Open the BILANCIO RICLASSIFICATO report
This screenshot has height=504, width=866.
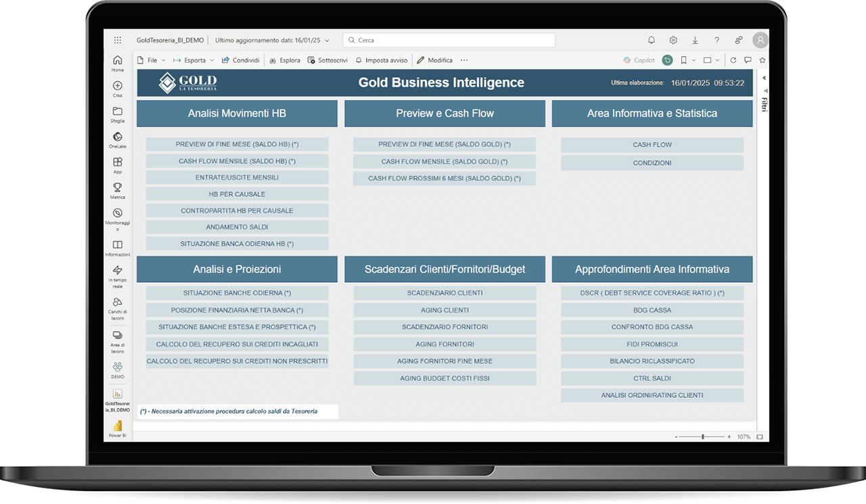(x=652, y=361)
